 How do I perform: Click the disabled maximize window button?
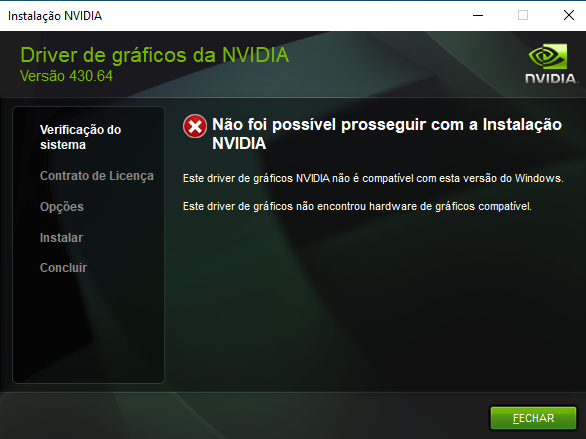click(x=523, y=15)
